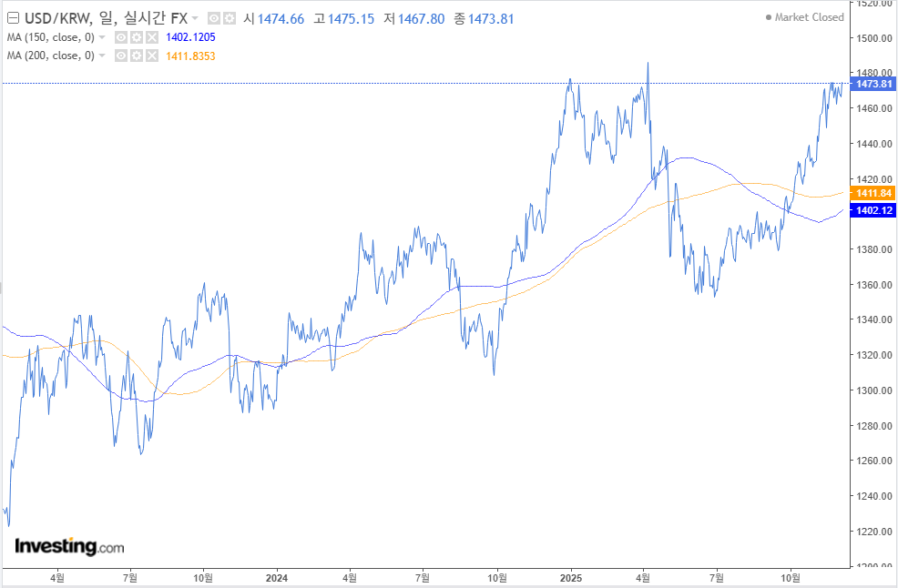Image resolution: width=898 pixels, height=588 pixels.
Task: Click the MA 200 value 1411.8353
Action: coord(190,56)
